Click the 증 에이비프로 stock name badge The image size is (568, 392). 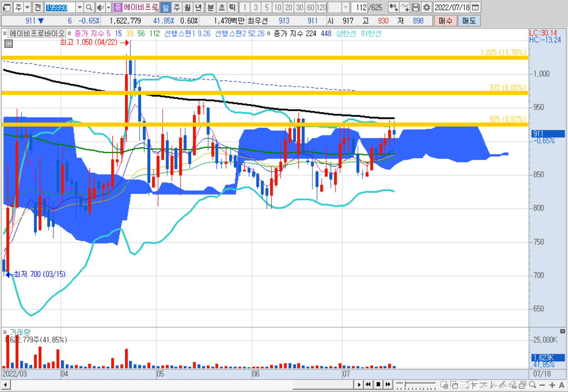pyautogui.click(x=136, y=7)
